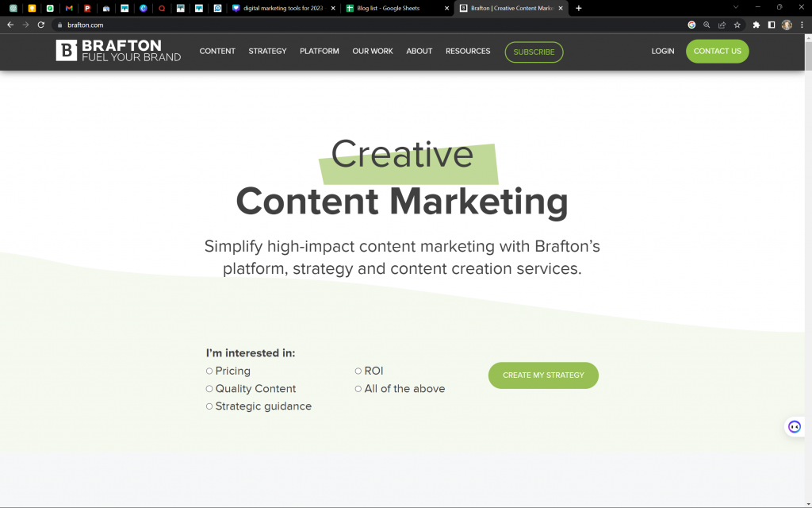Open Chrome's three-dot menu
Image resolution: width=812 pixels, height=508 pixels.
(802, 25)
